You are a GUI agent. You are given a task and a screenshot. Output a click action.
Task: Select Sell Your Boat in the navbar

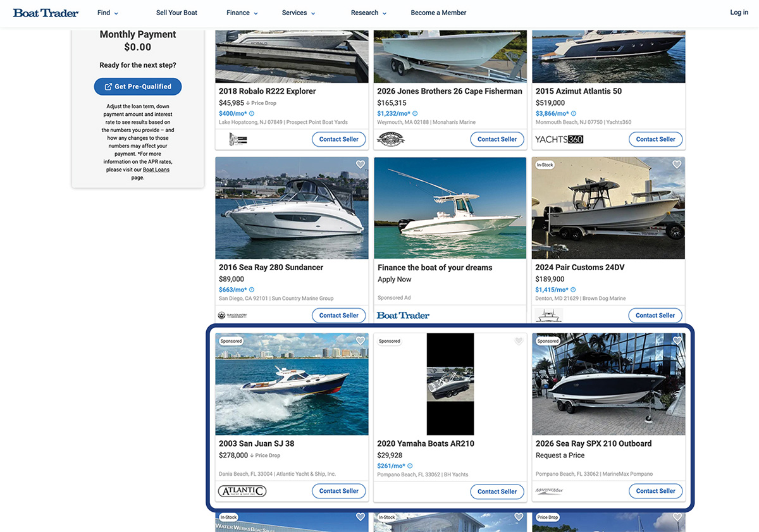[176, 12]
